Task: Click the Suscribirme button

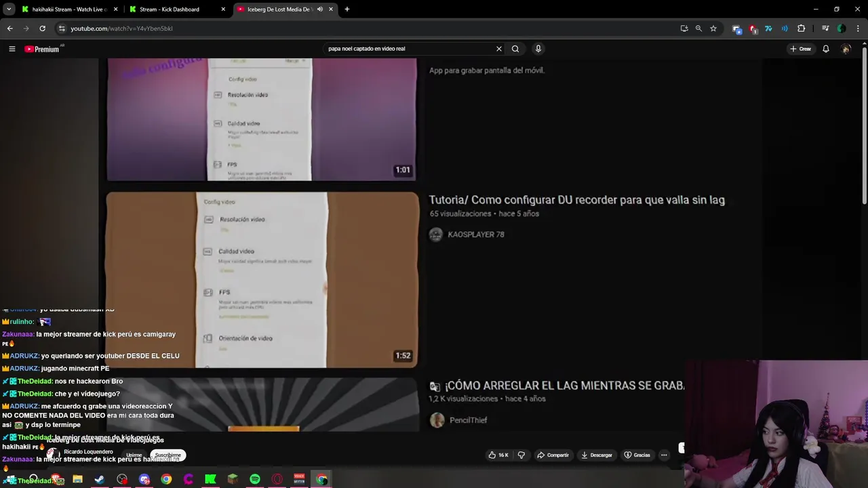Action: click(x=168, y=455)
